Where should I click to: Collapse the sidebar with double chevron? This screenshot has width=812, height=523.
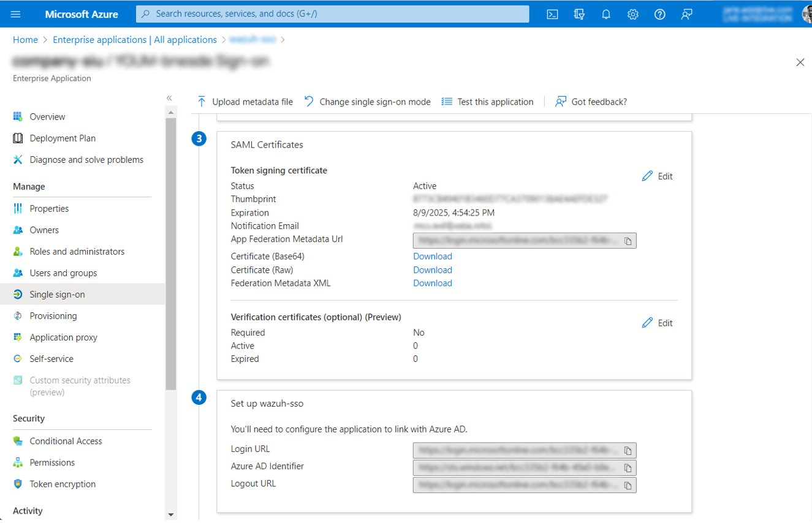(x=169, y=98)
